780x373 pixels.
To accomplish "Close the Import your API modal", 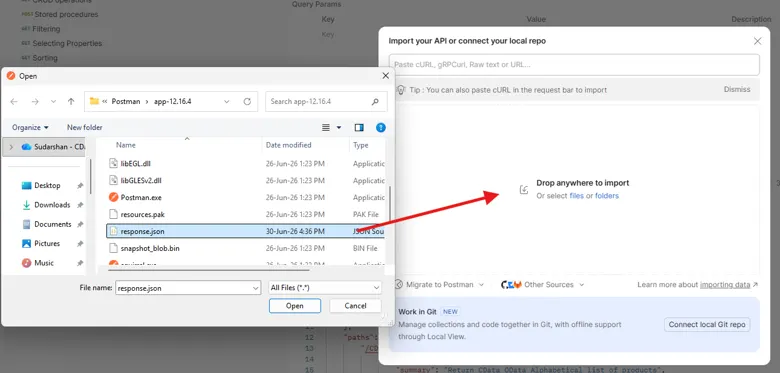I will pyautogui.click(x=757, y=41).
